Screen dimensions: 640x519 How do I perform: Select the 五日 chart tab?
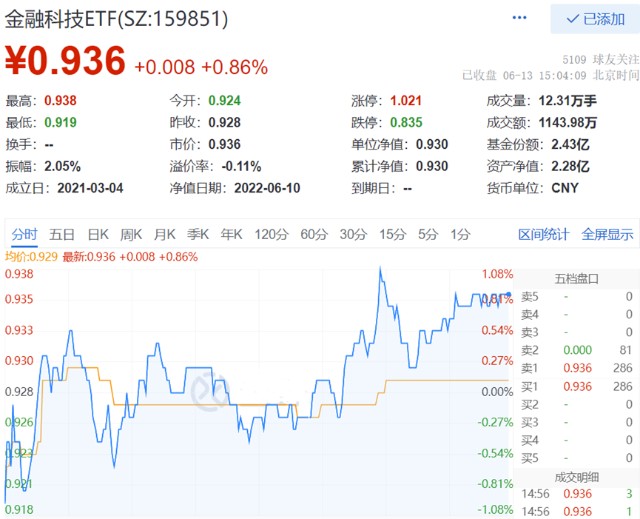(62, 235)
